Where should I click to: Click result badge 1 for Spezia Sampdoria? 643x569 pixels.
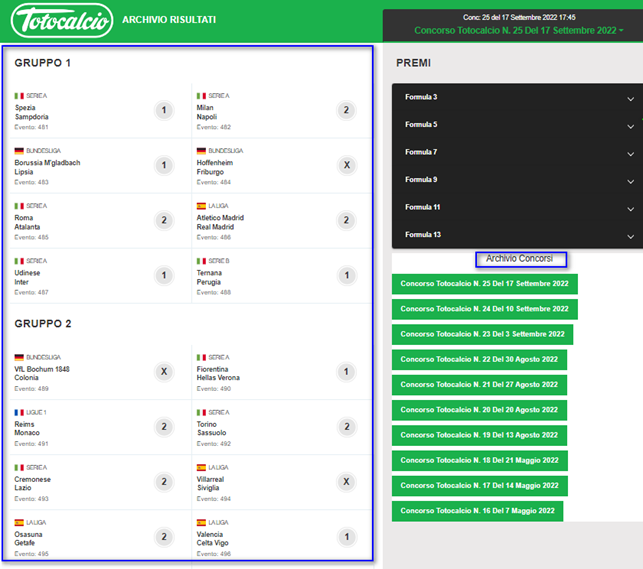click(165, 111)
